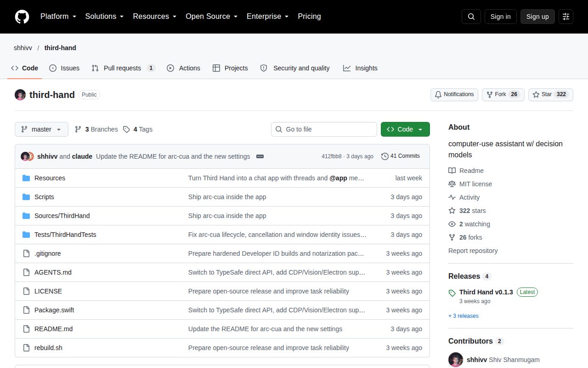
Task: Click the Go to file search field
Action: pyautogui.click(x=324, y=129)
